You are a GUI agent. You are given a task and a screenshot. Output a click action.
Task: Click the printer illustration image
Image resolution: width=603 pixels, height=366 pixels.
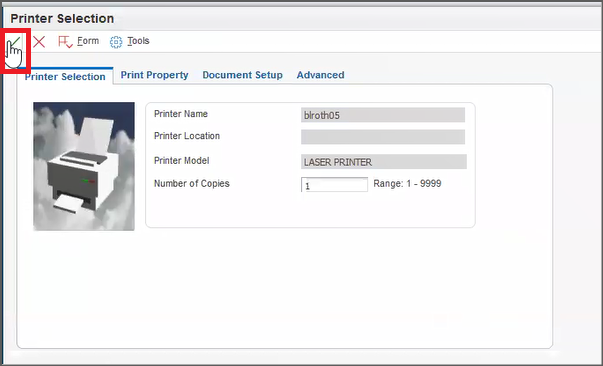coord(84,166)
